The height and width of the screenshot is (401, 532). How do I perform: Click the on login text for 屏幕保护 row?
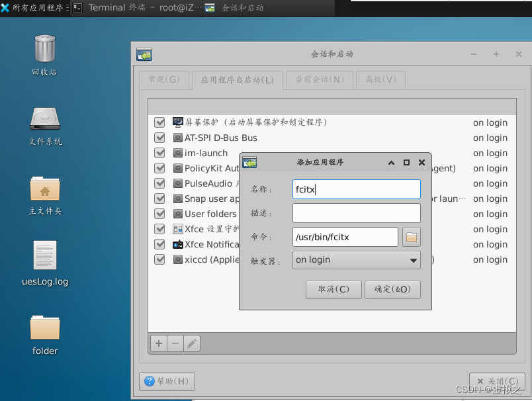(490, 122)
